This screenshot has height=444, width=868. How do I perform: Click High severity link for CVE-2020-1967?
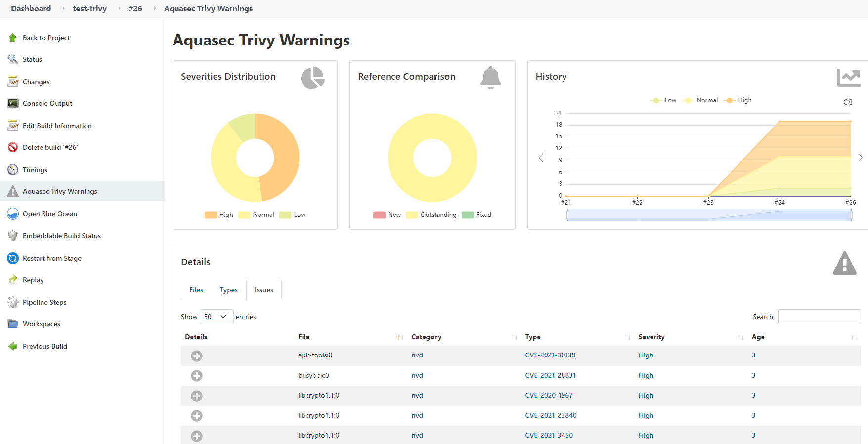point(646,396)
